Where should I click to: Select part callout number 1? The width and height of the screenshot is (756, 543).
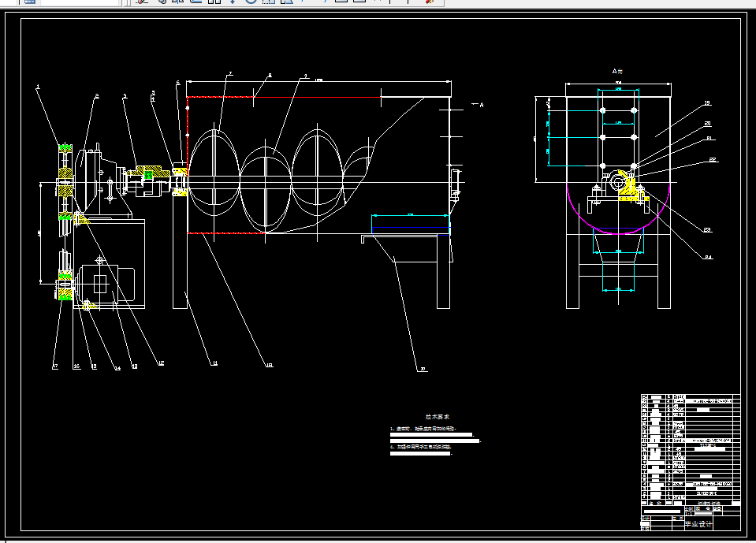tap(38, 87)
